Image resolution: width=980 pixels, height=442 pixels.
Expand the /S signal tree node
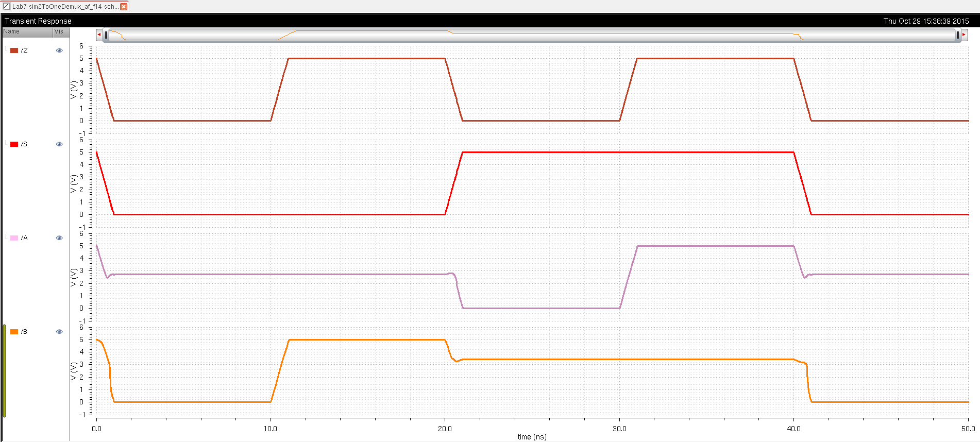tap(7, 144)
